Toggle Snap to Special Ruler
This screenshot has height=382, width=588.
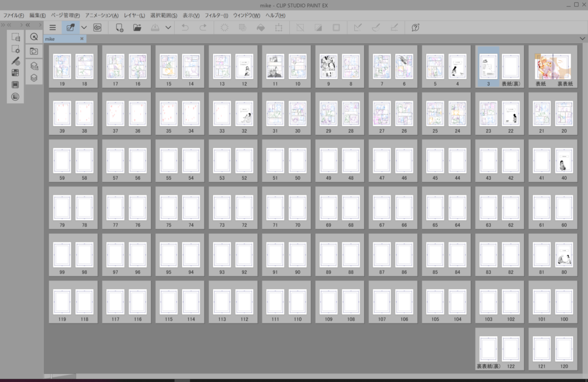pyautogui.click(x=376, y=27)
